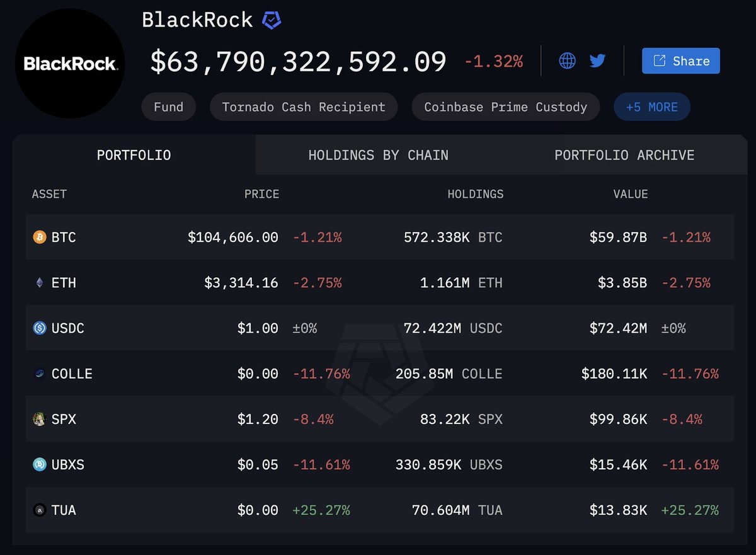The height and width of the screenshot is (555, 756).
Task: Open the Twitter bird icon link
Action: 597,61
